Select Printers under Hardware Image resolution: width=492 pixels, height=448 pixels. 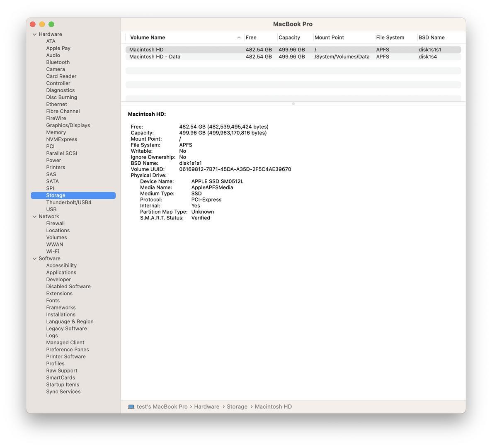coord(56,167)
